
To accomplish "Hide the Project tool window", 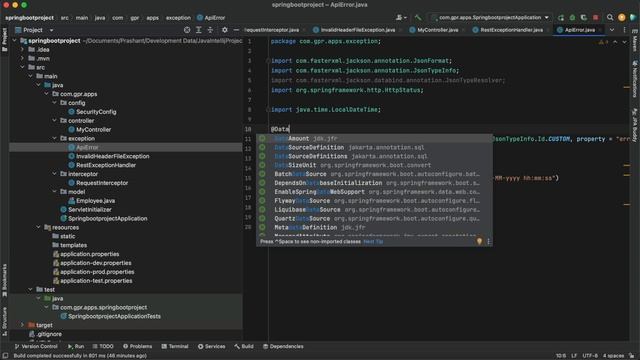I will coord(236,30).
